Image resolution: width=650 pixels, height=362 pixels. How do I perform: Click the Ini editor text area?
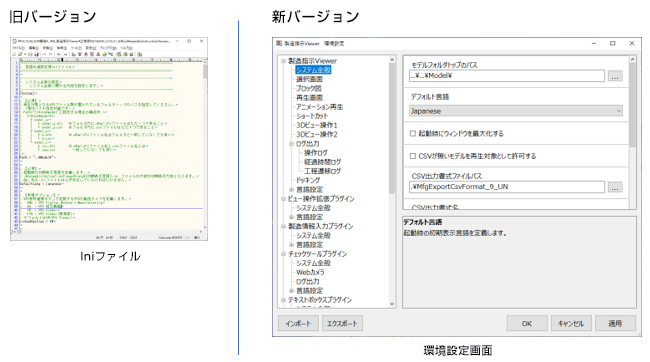point(111,145)
